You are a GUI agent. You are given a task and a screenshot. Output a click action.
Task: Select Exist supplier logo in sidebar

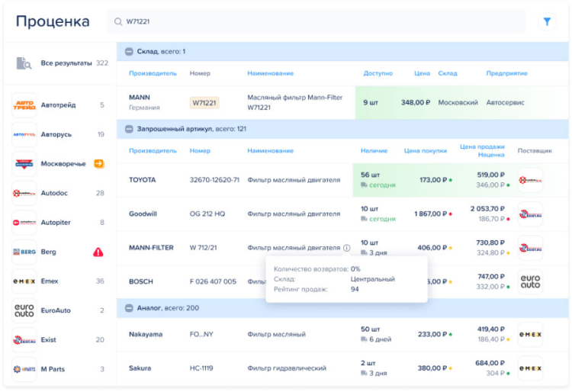click(x=24, y=340)
